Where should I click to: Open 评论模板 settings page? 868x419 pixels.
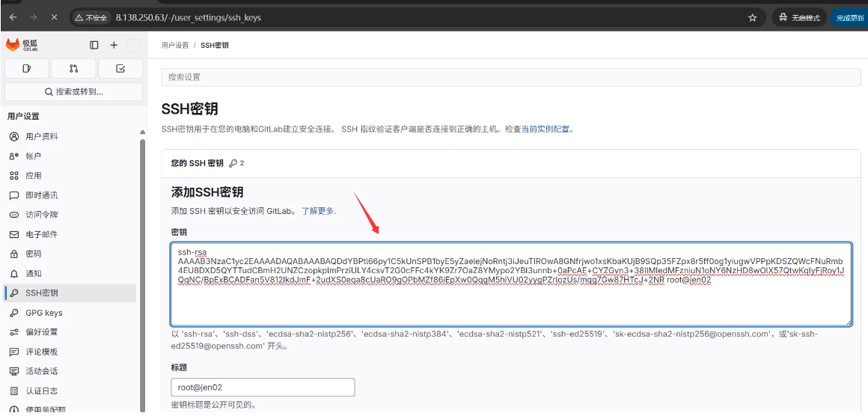click(x=70, y=352)
